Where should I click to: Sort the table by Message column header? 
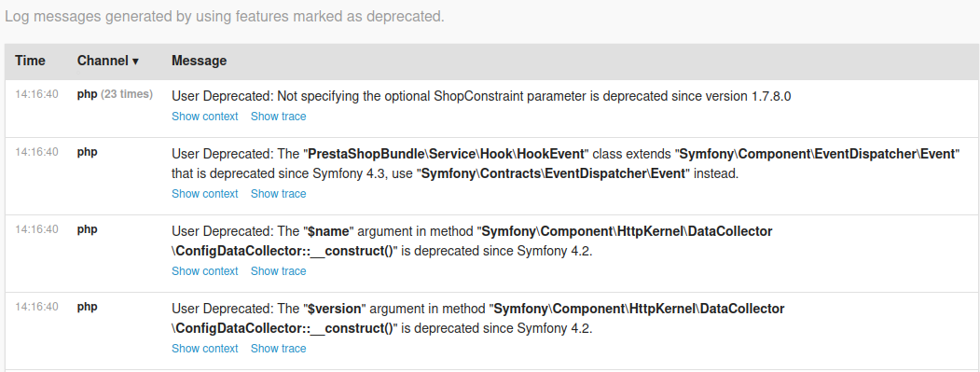(x=199, y=61)
